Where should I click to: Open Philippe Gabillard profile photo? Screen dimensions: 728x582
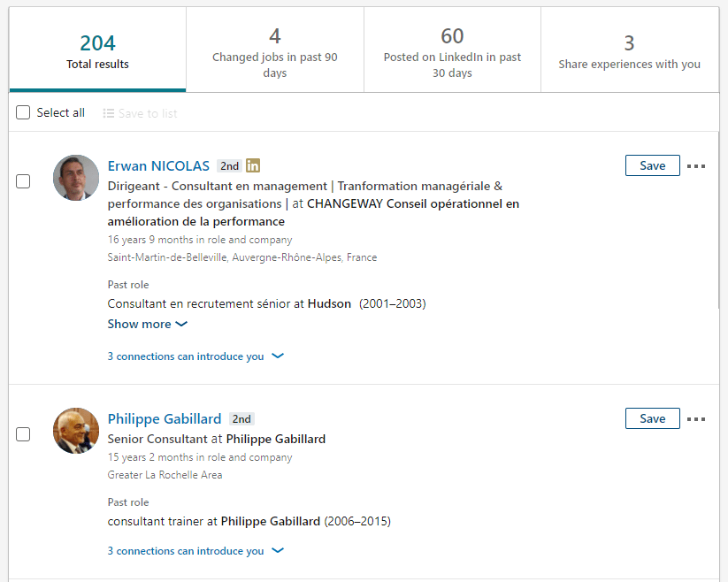76,431
